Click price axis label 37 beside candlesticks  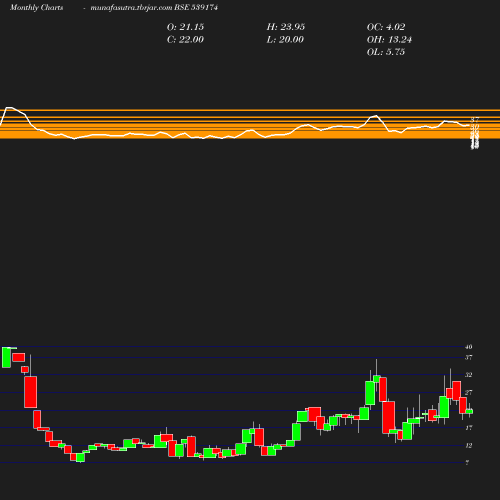point(469,358)
